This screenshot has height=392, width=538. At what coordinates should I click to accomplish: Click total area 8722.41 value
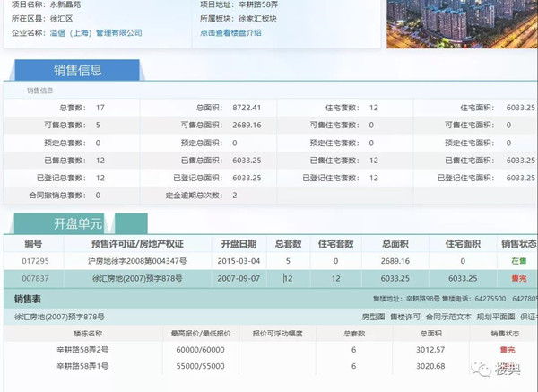[x=247, y=108]
